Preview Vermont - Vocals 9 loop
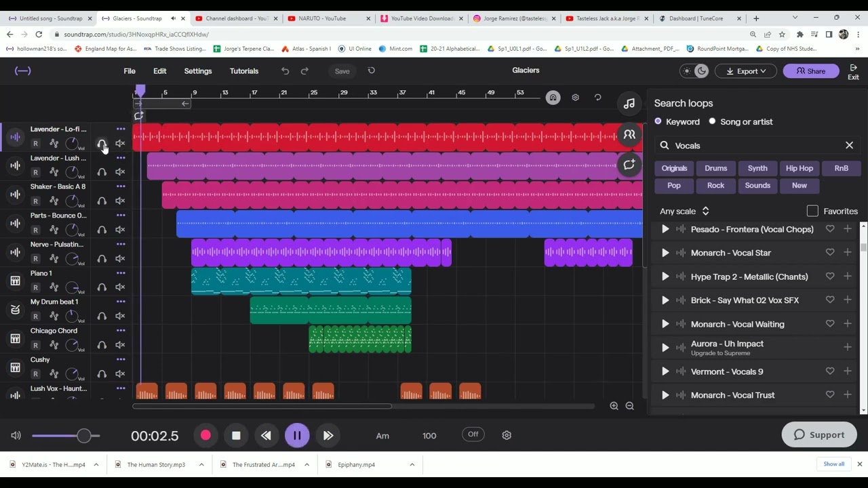The height and width of the screenshot is (488, 868). click(x=665, y=371)
